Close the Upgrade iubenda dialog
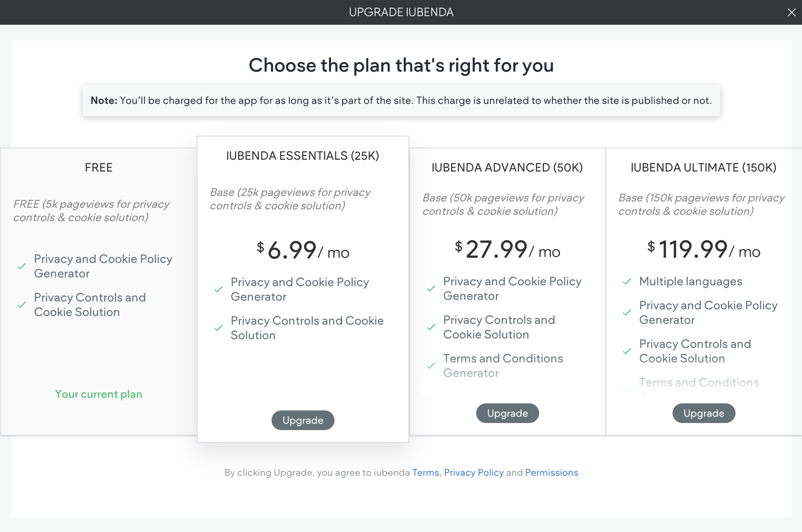The height and width of the screenshot is (532, 802). (791, 13)
